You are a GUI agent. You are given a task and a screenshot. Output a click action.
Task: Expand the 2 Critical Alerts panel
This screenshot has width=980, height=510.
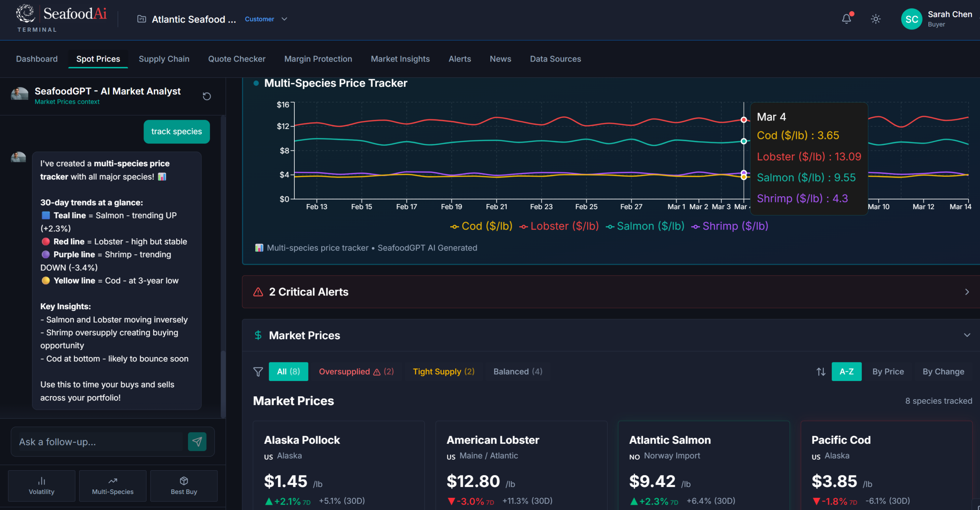[967, 292]
